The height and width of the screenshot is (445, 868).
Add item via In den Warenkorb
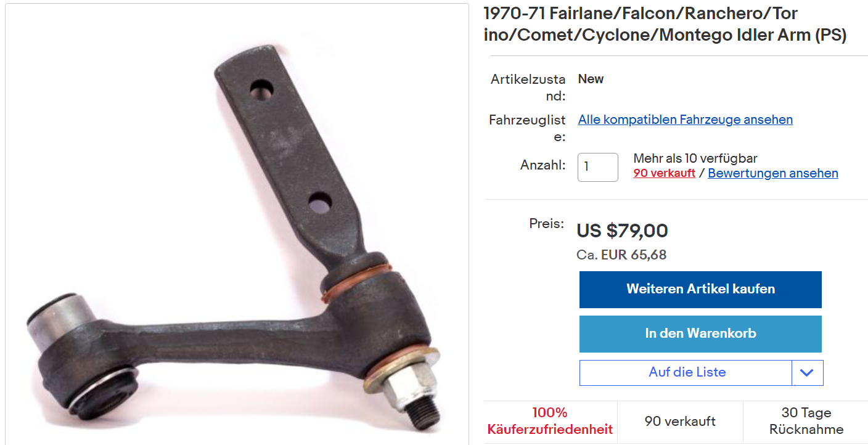click(700, 333)
